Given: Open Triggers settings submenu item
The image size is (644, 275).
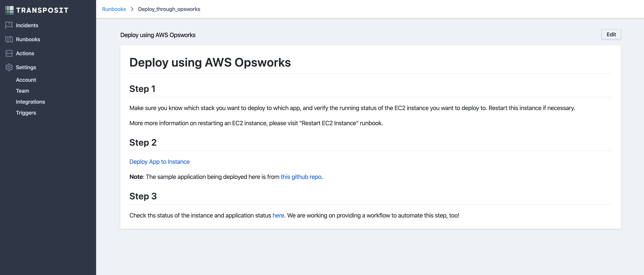Looking at the screenshot, I should (x=26, y=113).
